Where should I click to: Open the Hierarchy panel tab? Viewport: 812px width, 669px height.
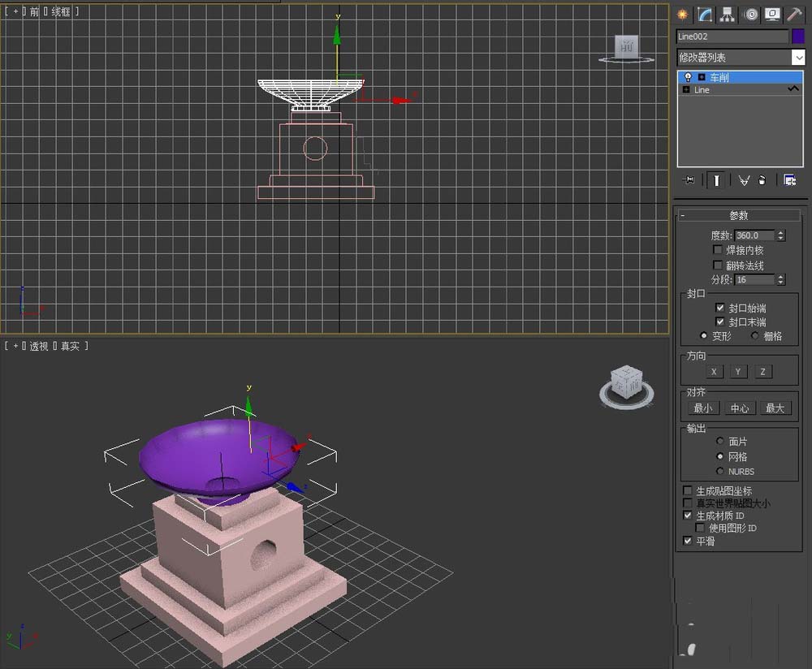pyautogui.click(x=727, y=15)
